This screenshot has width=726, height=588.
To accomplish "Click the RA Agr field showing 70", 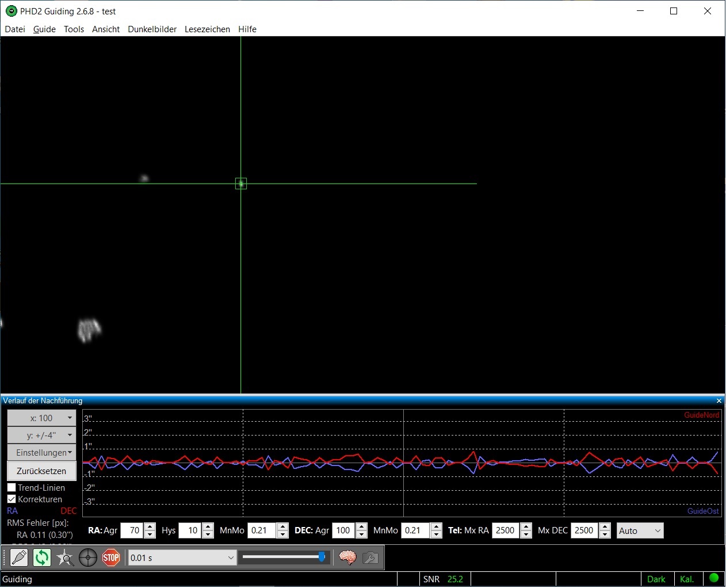I will tap(132, 530).
